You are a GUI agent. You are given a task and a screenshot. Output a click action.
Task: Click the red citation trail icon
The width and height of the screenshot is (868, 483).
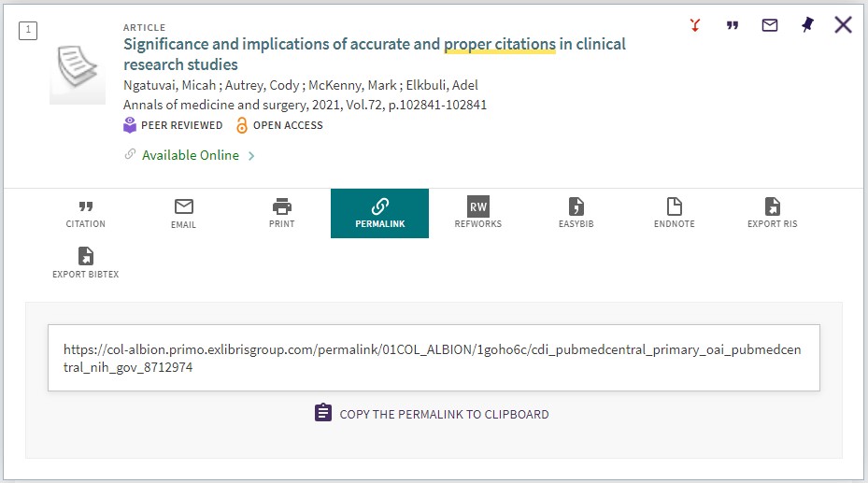[x=695, y=25]
